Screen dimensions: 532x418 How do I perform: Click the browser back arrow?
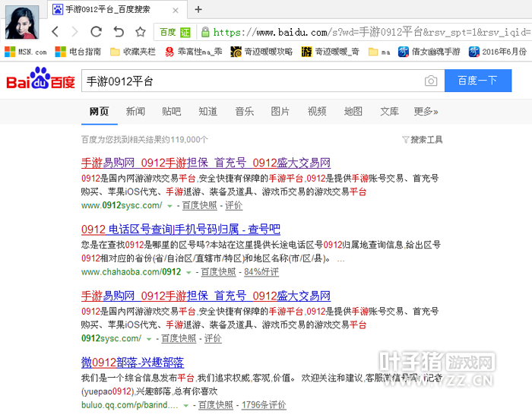click(55, 32)
